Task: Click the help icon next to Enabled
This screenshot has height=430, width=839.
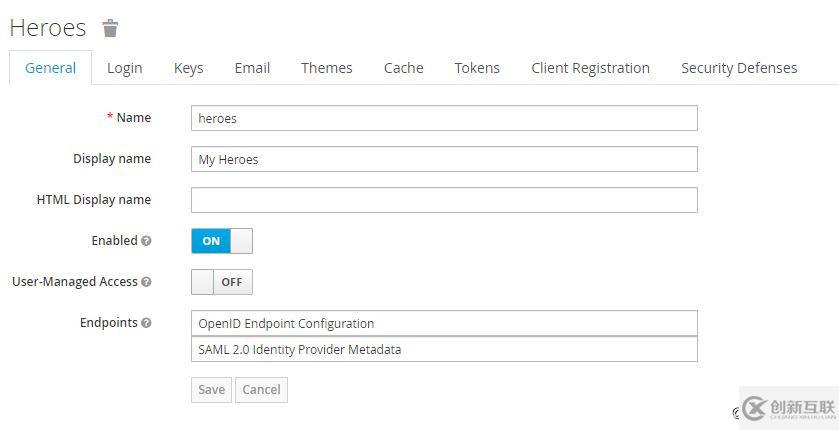Action: [146, 241]
